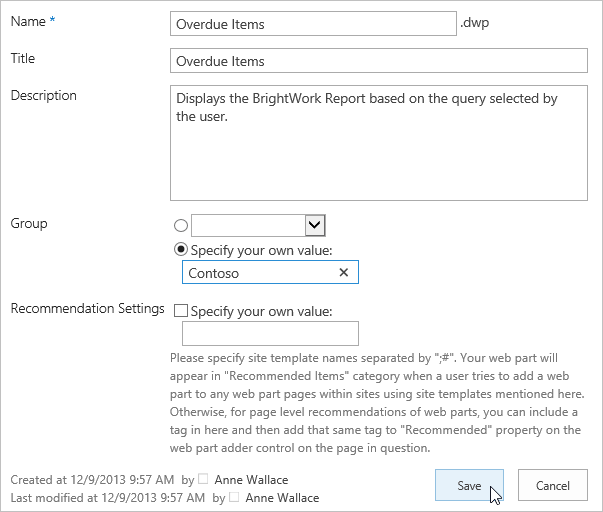Open the Group dropdown arrow
The image size is (603, 512).
click(x=315, y=226)
